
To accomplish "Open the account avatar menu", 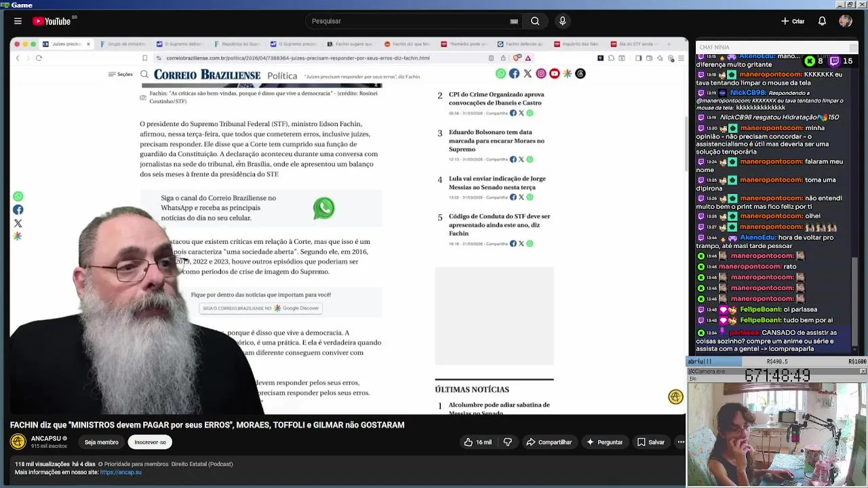I will coord(845,21).
